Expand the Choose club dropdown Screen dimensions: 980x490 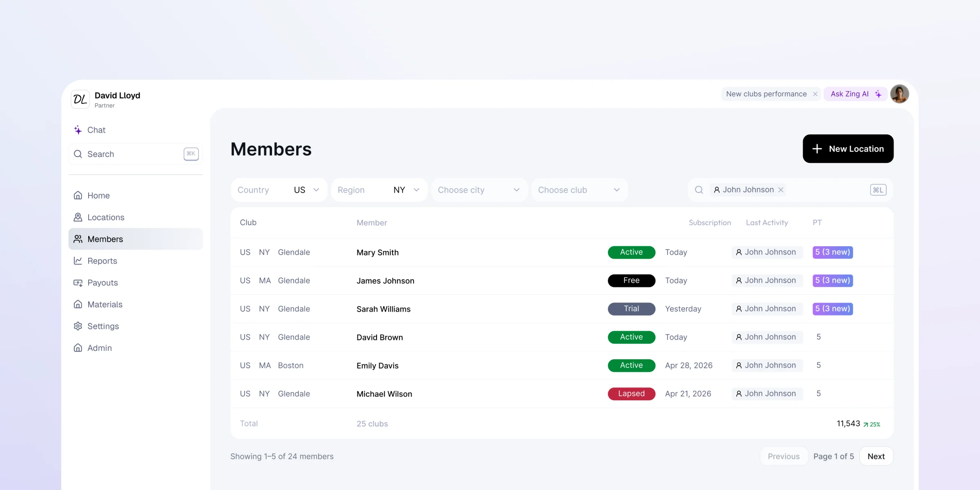coord(579,190)
